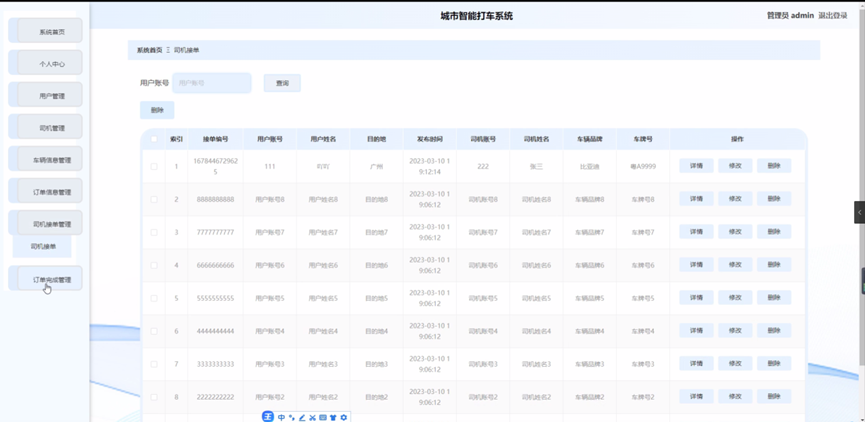The height and width of the screenshot is (422, 865).
Task: Open 详情 for row with 张三
Action: [x=696, y=166]
